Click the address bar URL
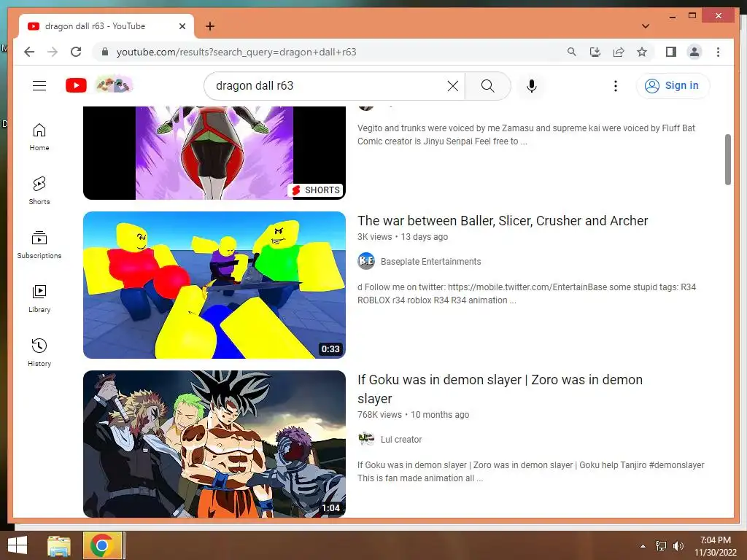This screenshot has width=747, height=560. click(x=236, y=52)
